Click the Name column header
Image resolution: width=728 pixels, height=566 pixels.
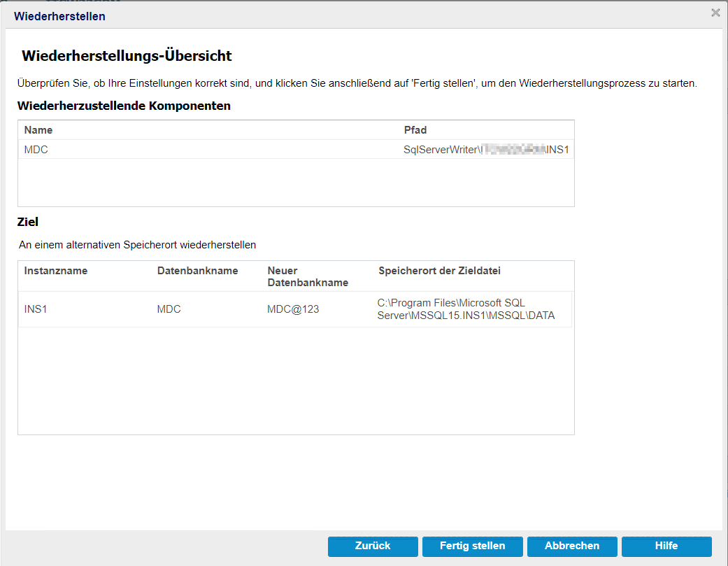(38, 130)
